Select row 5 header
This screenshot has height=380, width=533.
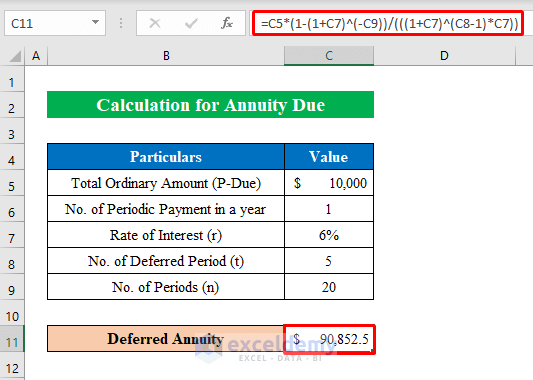[12, 183]
